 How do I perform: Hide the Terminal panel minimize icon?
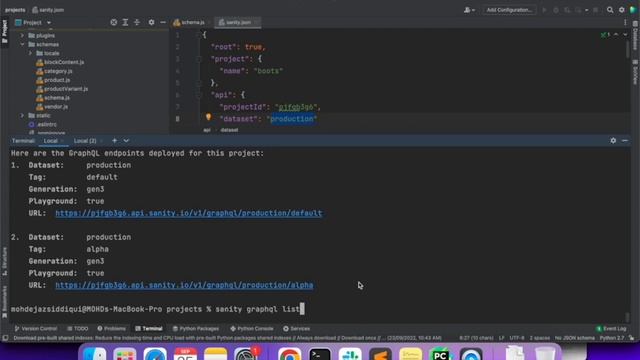[x=625, y=140]
